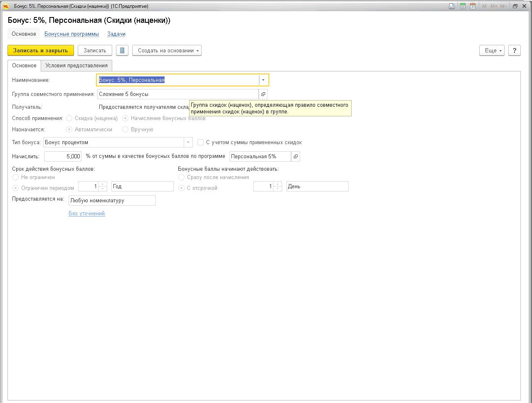Select 'Не ограничен' validity radio option
Viewport: 532px width, 403px height.
[16, 177]
